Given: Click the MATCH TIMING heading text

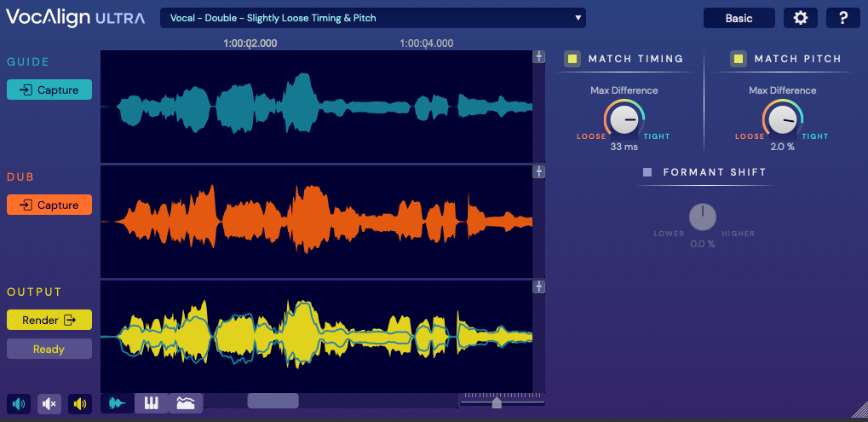Looking at the screenshot, I should point(635,59).
